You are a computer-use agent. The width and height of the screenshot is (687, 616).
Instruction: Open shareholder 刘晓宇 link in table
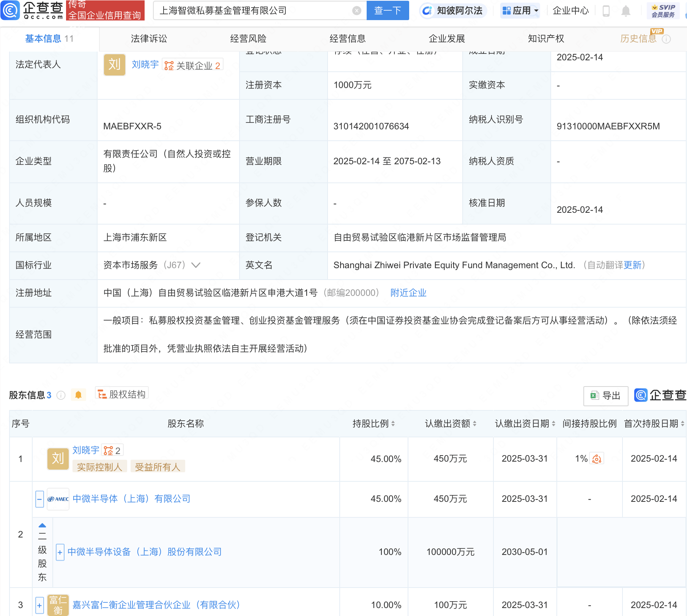click(x=86, y=450)
